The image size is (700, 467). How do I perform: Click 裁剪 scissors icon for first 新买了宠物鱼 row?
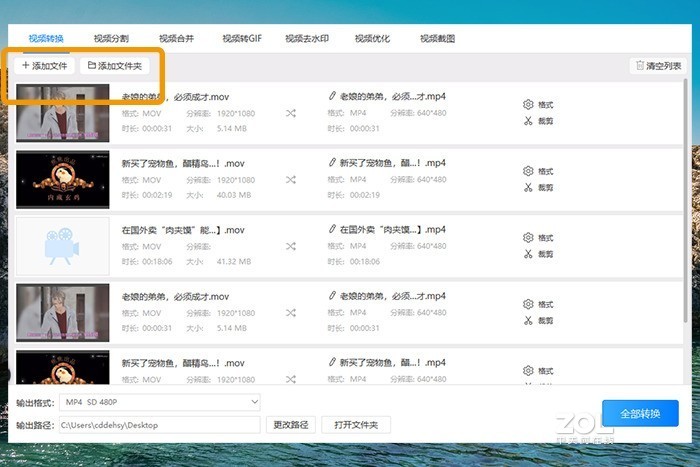528,187
